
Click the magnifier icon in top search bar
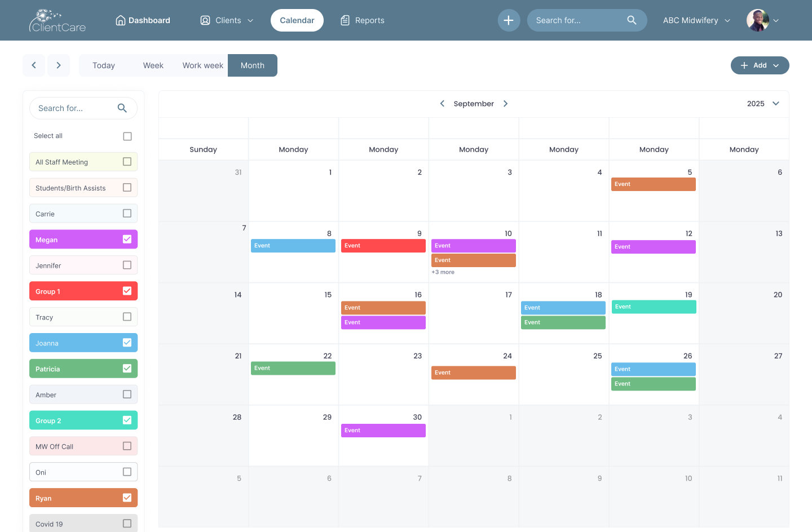tap(632, 20)
